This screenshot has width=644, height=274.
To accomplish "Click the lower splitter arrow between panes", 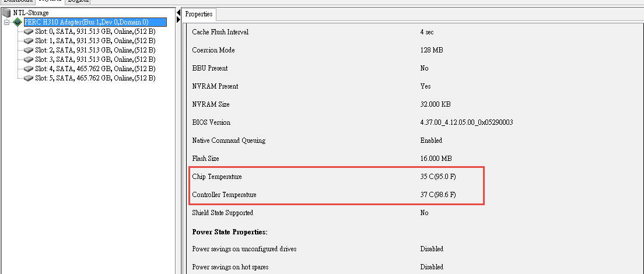I will [x=178, y=20].
